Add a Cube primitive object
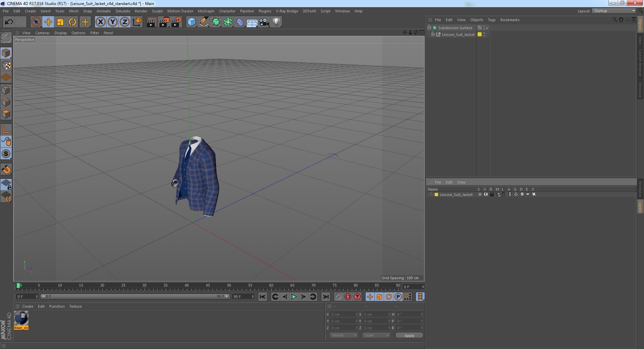 click(192, 22)
